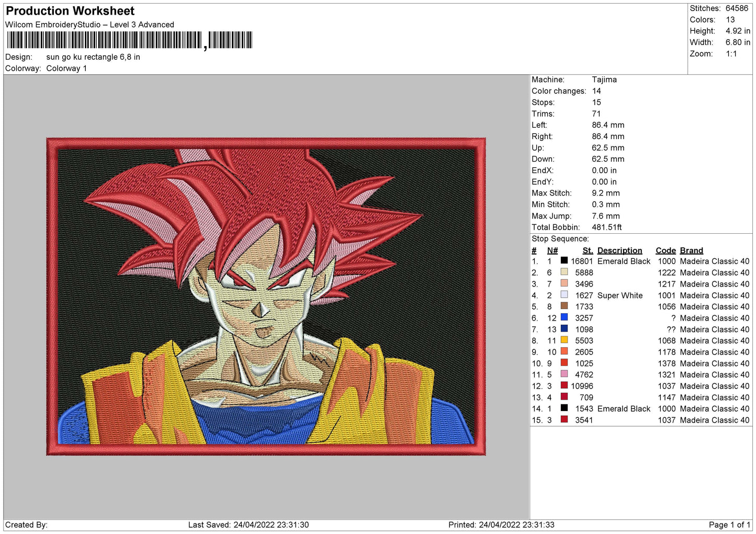Click 'Printed: 24/04/2022 23:31:33' footer text
Image resolution: width=756 pixels, height=534 pixels.
tap(501, 525)
